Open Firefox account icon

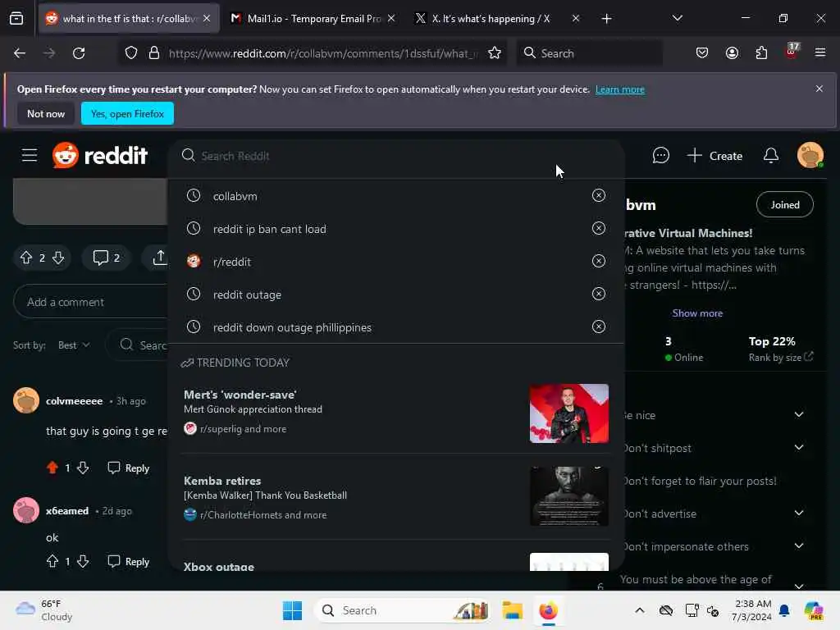(732, 53)
